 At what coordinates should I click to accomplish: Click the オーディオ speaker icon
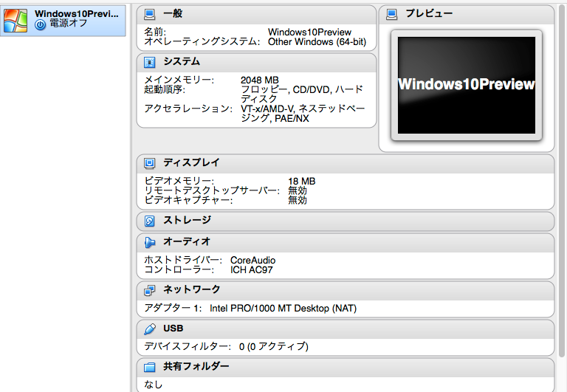(149, 242)
